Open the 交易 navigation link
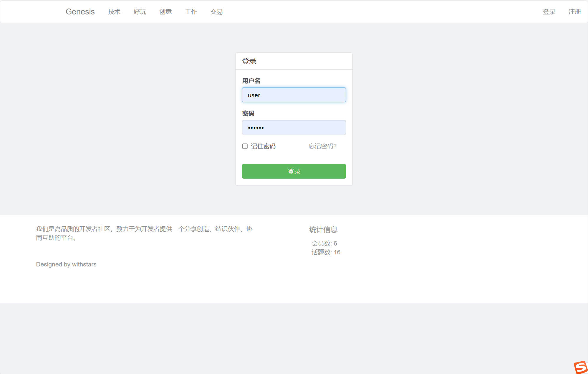Screen dimensions: 588x374 216,11
